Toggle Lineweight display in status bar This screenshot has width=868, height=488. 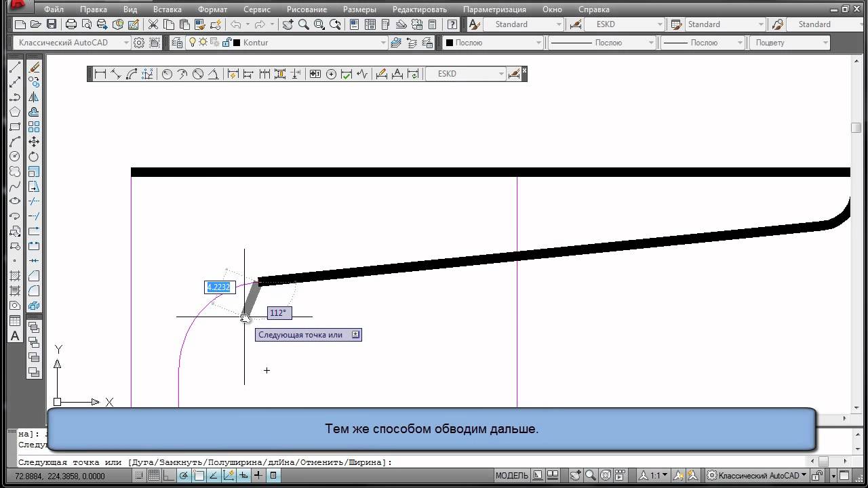coord(258,476)
